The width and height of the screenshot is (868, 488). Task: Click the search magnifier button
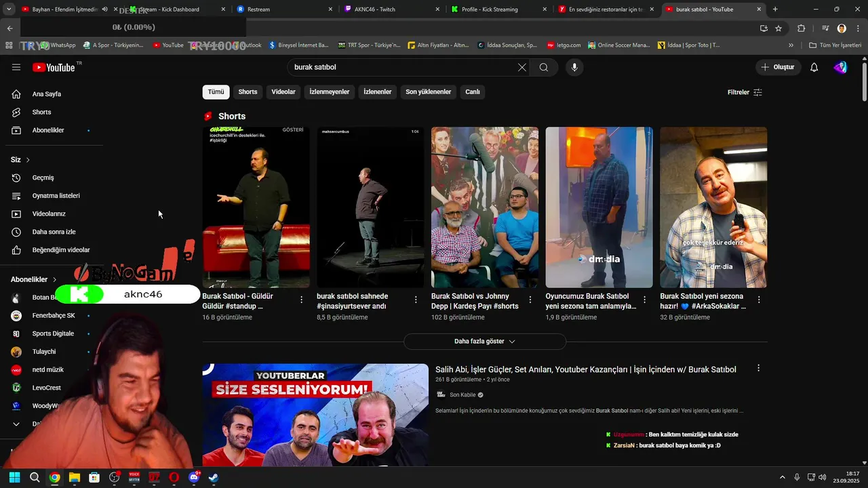tap(544, 67)
